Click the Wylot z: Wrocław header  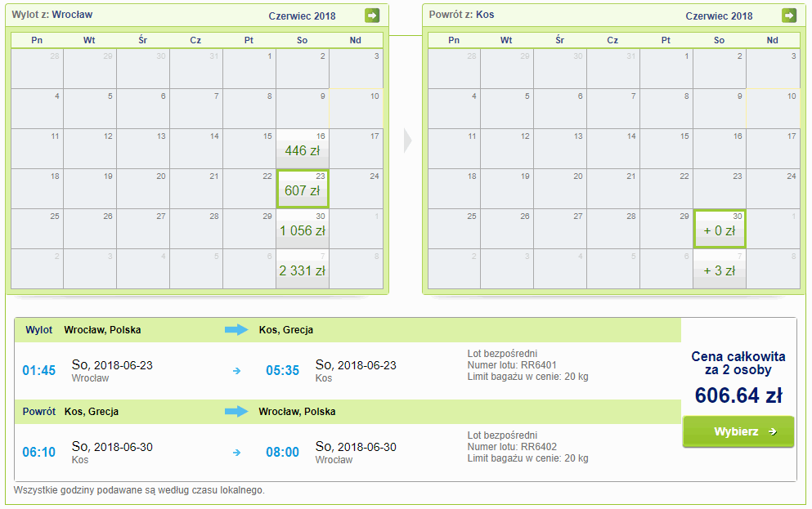[52, 15]
